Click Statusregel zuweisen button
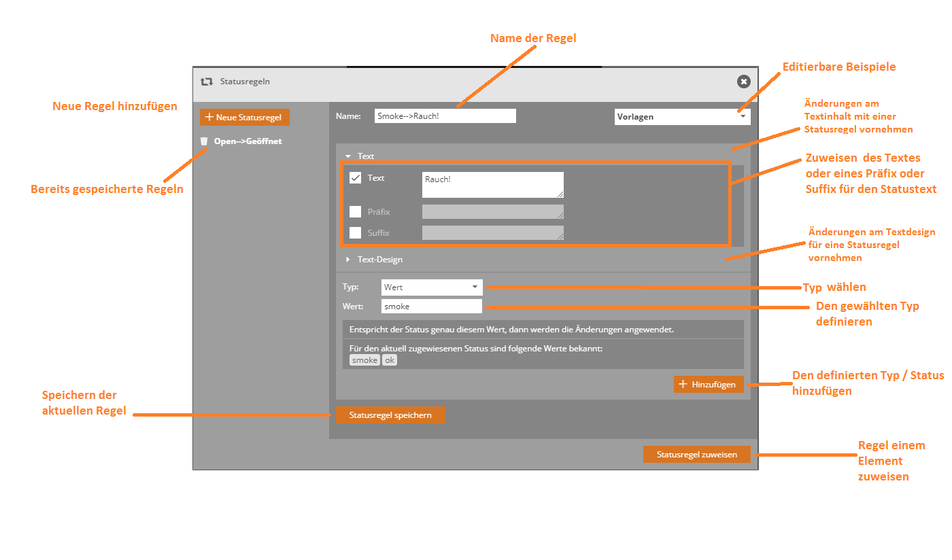The width and height of the screenshot is (952, 560). [x=696, y=455]
